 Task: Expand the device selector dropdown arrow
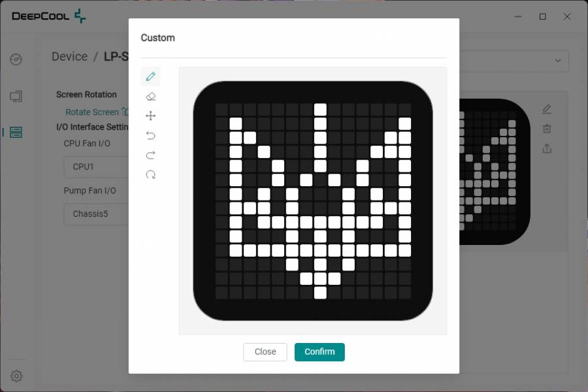558,61
